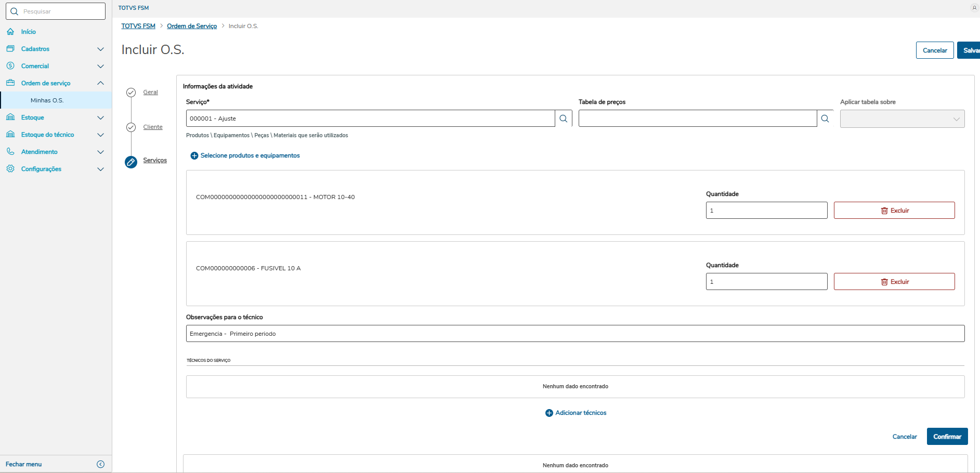Go to Ordem de Serviço breadcrumb
This screenshot has width=980, height=473.
(192, 26)
